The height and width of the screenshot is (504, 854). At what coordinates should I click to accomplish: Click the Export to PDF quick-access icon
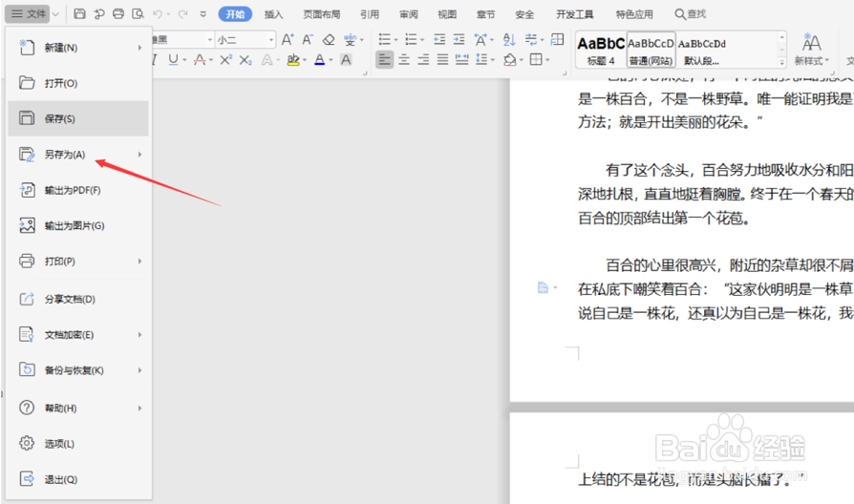pos(99,14)
